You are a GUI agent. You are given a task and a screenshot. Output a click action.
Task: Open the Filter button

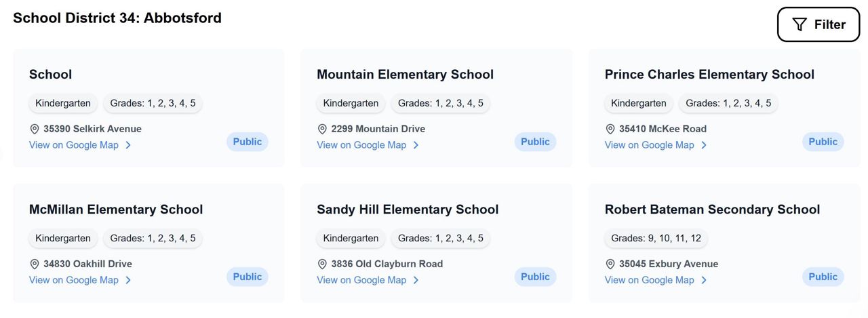[818, 24]
